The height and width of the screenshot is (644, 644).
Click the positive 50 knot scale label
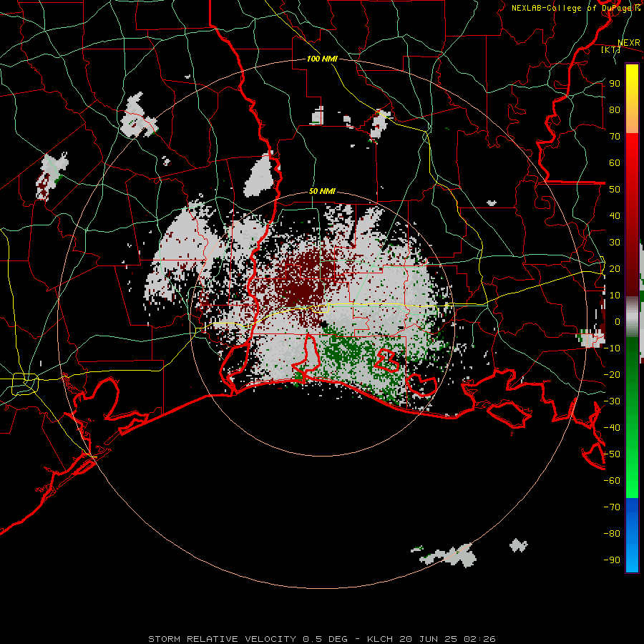[615, 190]
